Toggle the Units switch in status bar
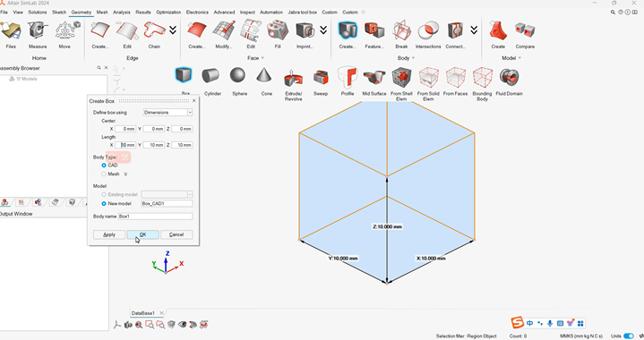Screen dimensions: 644x340 [629, 336]
